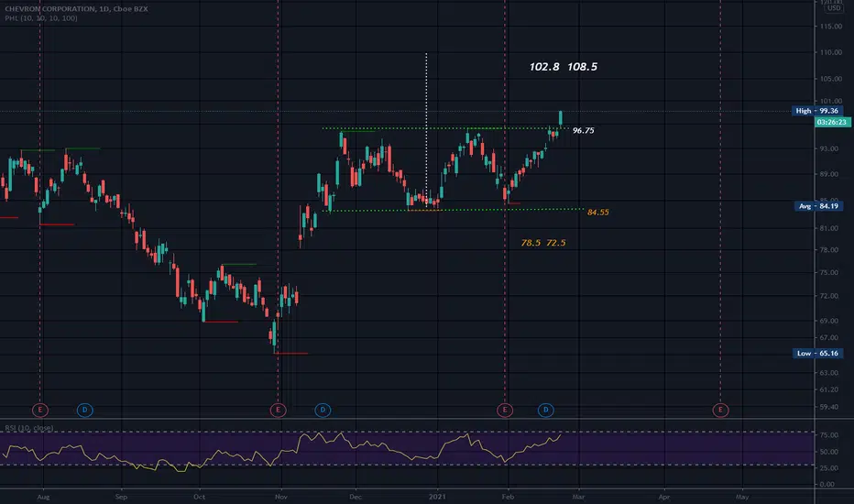Select the orange '78.5 72.5' text annotation
The width and height of the screenshot is (854, 504).
point(543,243)
